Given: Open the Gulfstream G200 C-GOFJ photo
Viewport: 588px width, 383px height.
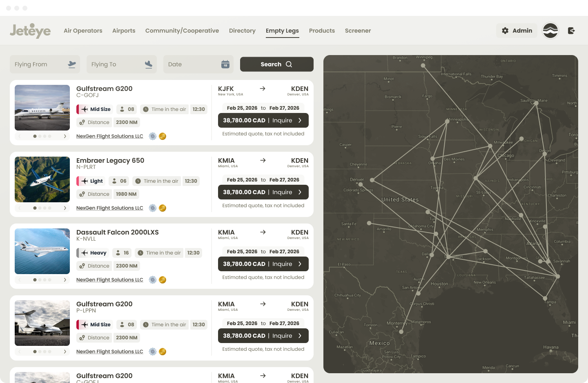Looking at the screenshot, I should click(42, 108).
